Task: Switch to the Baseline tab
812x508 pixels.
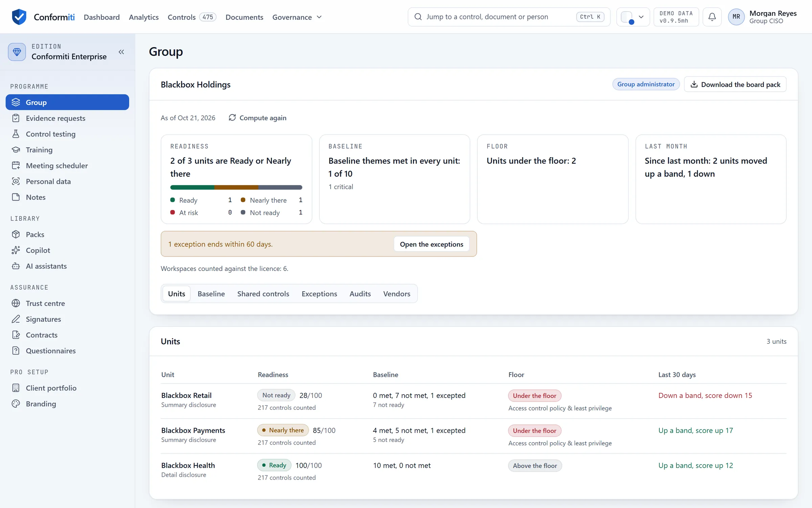Action: pyautogui.click(x=211, y=294)
